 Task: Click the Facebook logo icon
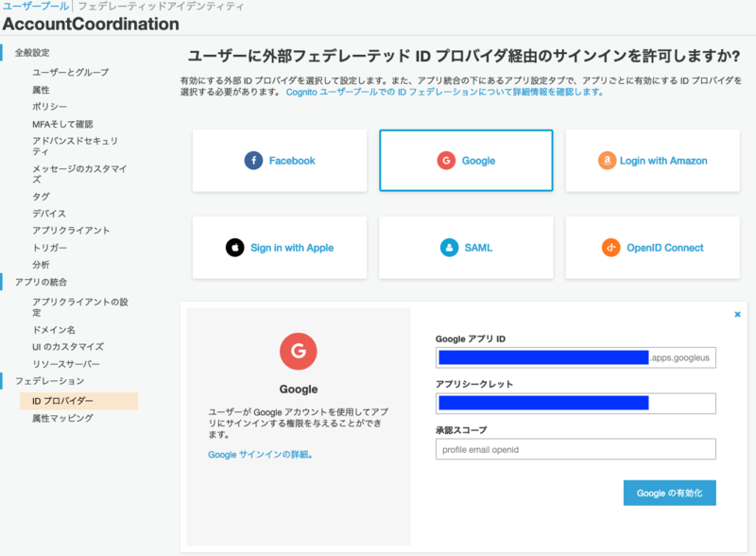point(253,161)
